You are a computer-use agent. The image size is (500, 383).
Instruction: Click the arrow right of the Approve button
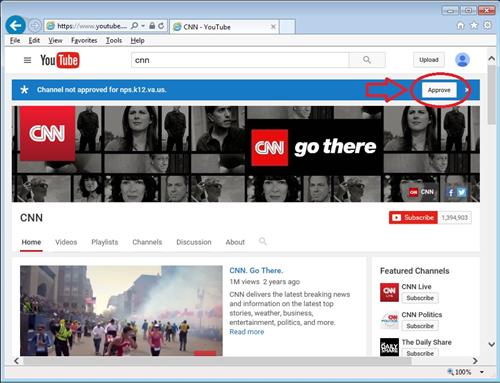(x=467, y=90)
